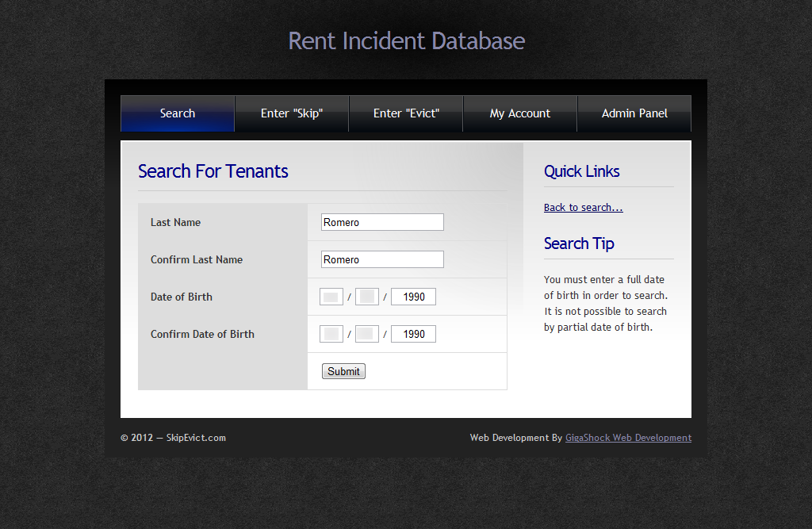The width and height of the screenshot is (812, 529).
Task: Open the My Account tab
Action: coord(520,113)
